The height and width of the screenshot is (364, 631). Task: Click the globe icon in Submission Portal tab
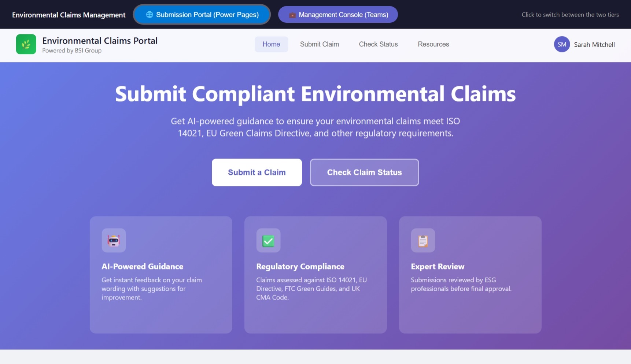[150, 15]
